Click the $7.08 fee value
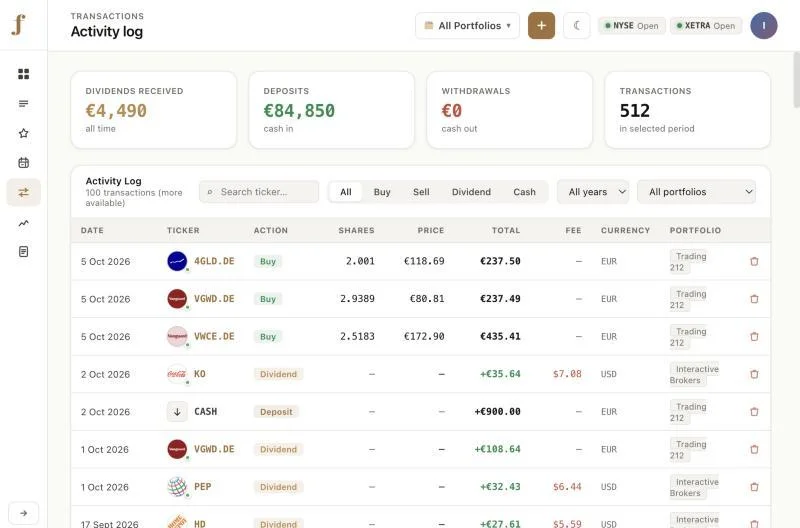 [567, 374]
